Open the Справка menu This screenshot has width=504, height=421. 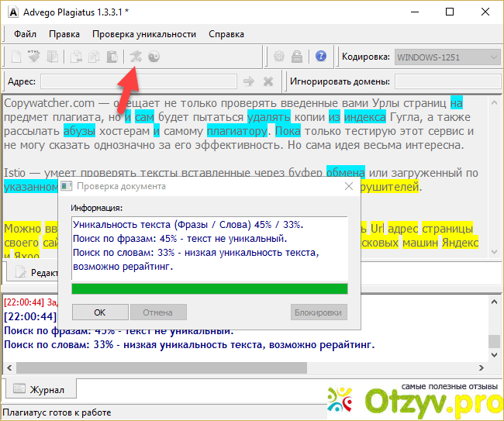click(x=226, y=34)
